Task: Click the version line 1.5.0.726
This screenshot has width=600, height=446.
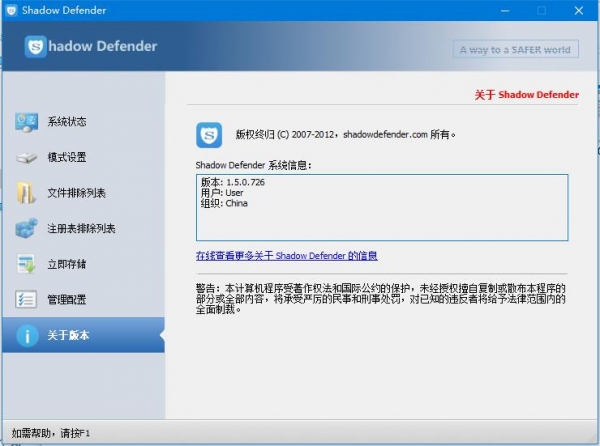Action: coord(233,182)
